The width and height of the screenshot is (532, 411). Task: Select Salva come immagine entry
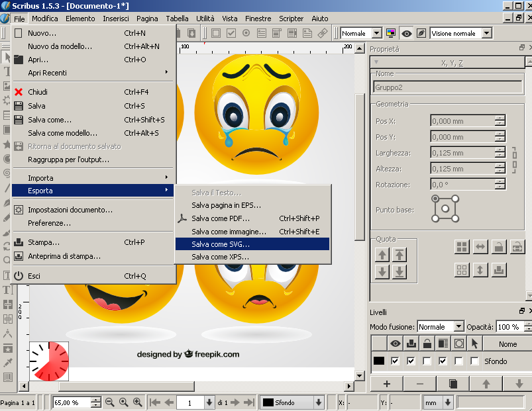click(252, 232)
